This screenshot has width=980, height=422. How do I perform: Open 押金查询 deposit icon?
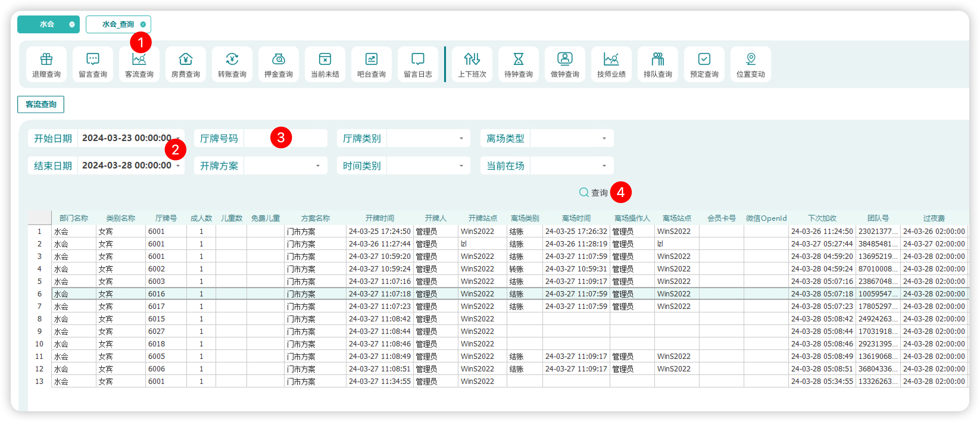pos(278,64)
